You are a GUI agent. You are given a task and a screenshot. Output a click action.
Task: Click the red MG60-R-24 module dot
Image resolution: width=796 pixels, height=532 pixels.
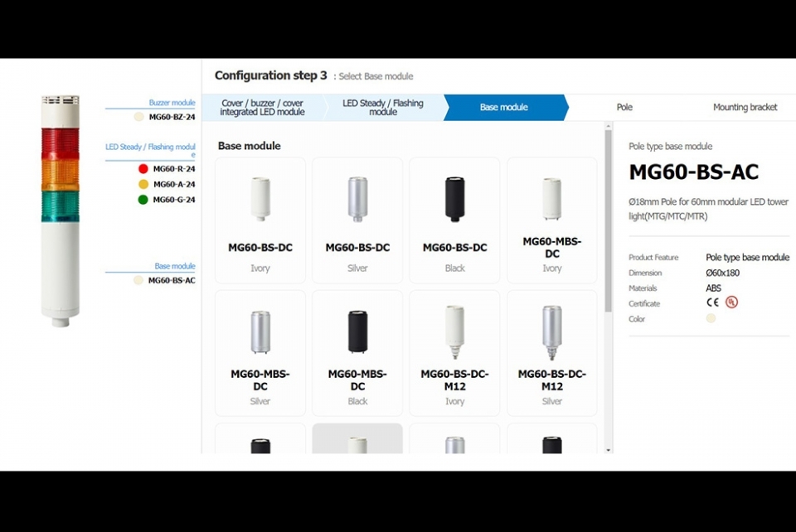(143, 169)
